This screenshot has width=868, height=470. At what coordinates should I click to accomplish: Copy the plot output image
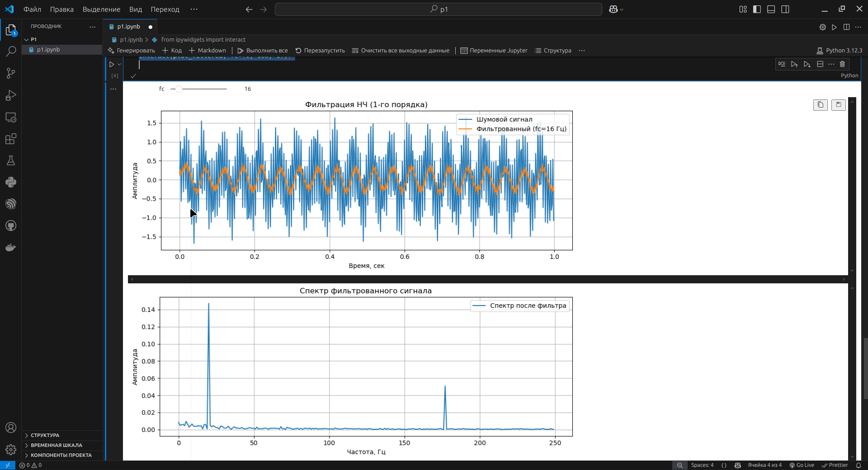point(820,105)
